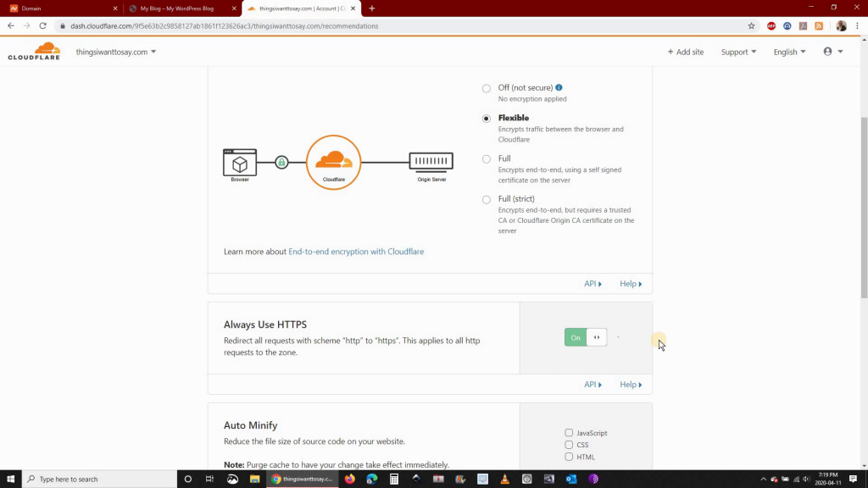Open Windows Start menu

pyautogui.click(x=10, y=480)
